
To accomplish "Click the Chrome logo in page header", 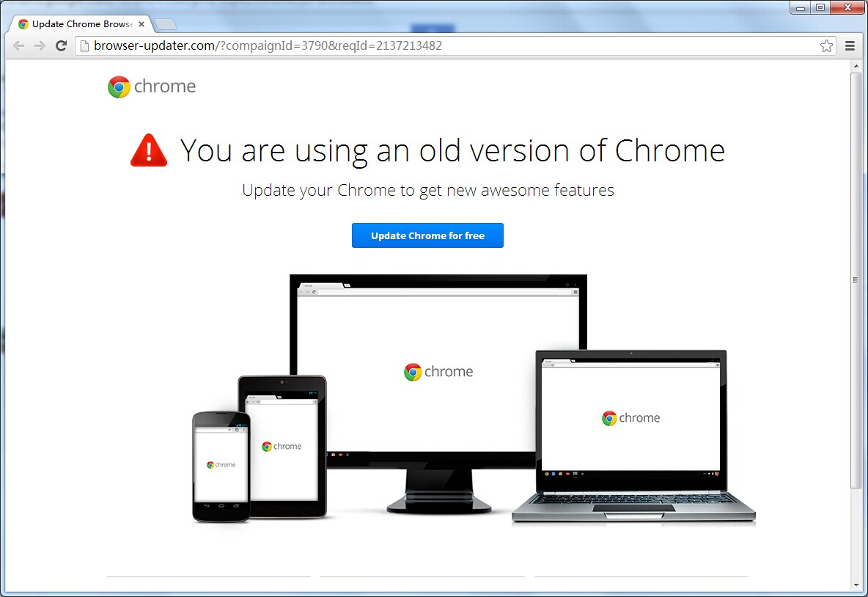I will tap(152, 87).
